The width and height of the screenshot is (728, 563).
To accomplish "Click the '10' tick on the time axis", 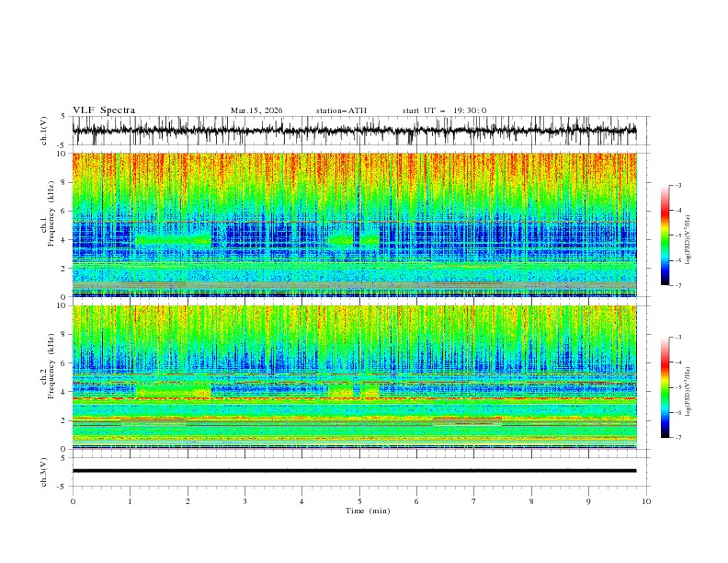I will click(646, 501).
